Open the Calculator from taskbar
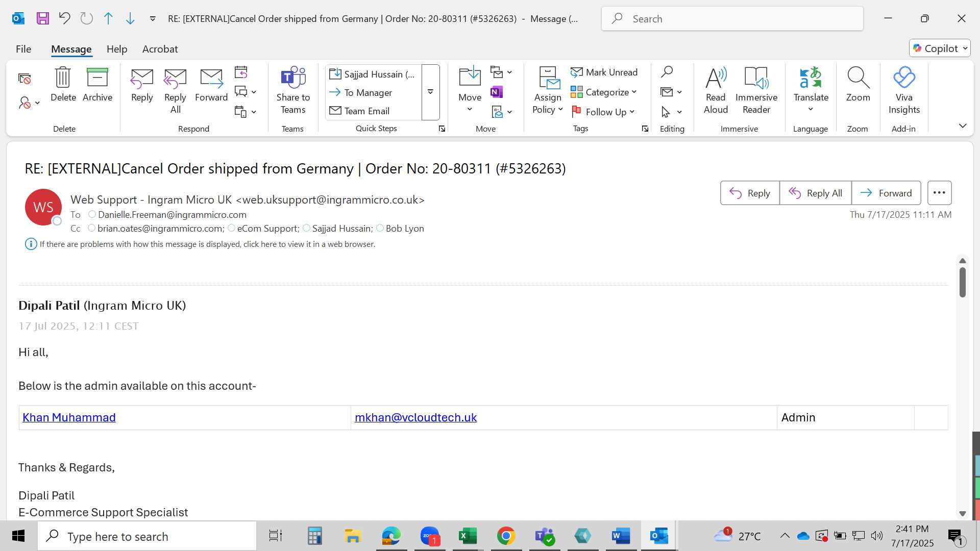This screenshot has width=980, height=551. pos(314,536)
